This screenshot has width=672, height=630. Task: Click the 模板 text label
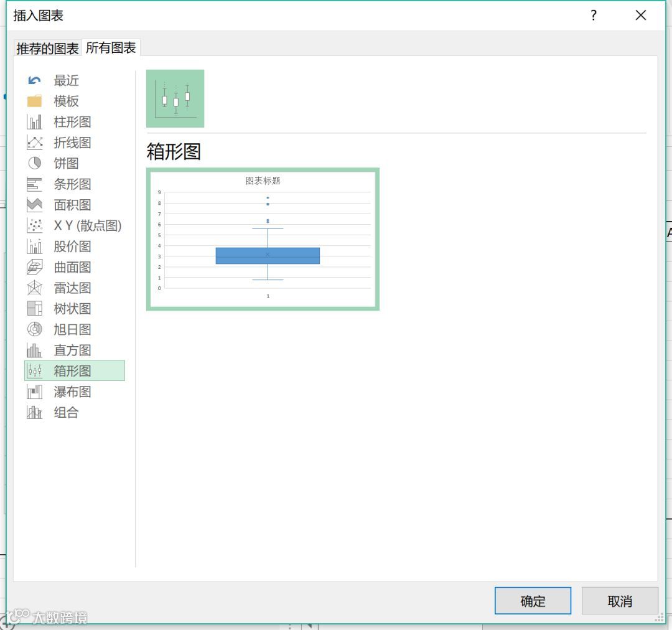point(66,101)
